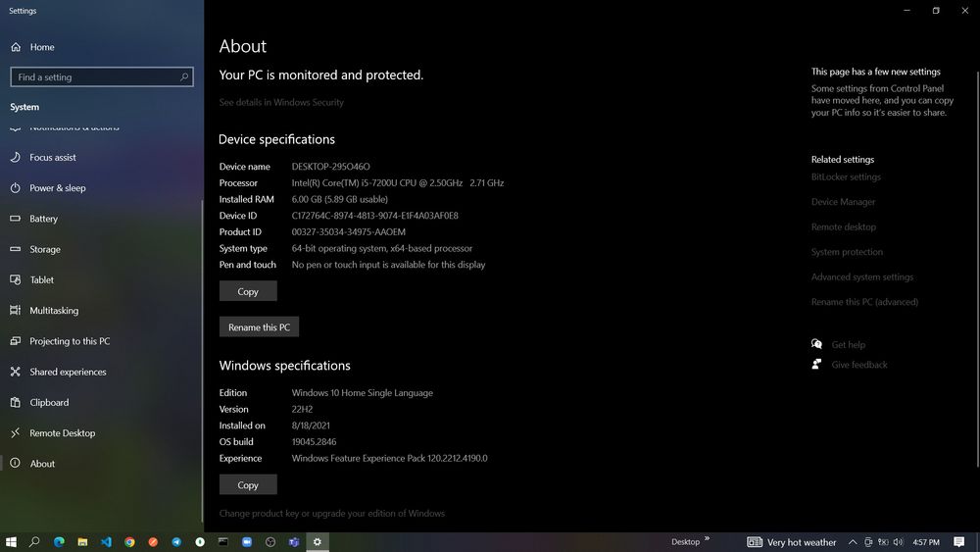
Task: Open File Explorer from taskbar
Action: pos(82,542)
